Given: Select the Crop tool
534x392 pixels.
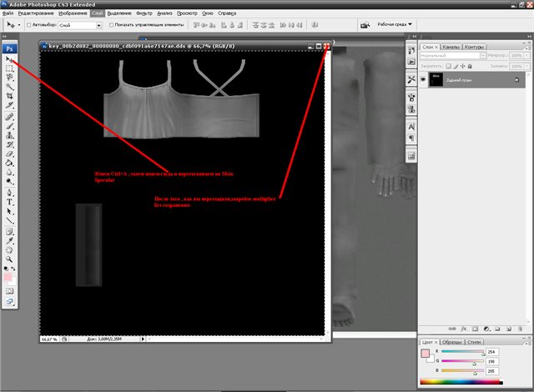Looking at the screenshot, I should (x=10, y=96).
